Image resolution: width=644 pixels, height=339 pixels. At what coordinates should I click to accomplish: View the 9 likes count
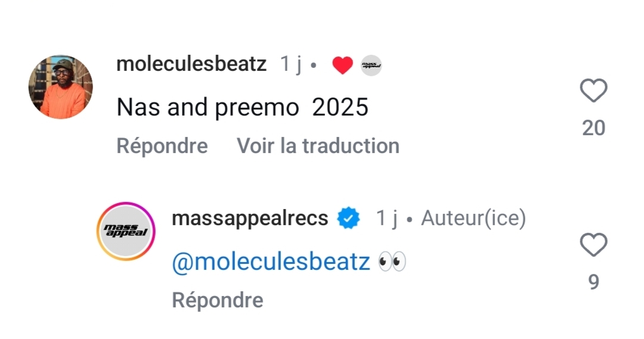click(x=593, y=282)
